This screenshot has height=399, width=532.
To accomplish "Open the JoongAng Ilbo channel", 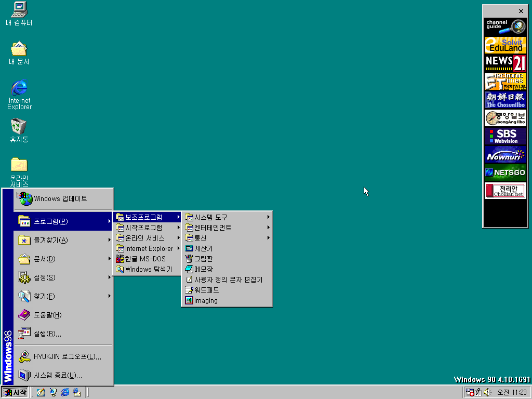I will pyautogui.click(x=505, y=118).
